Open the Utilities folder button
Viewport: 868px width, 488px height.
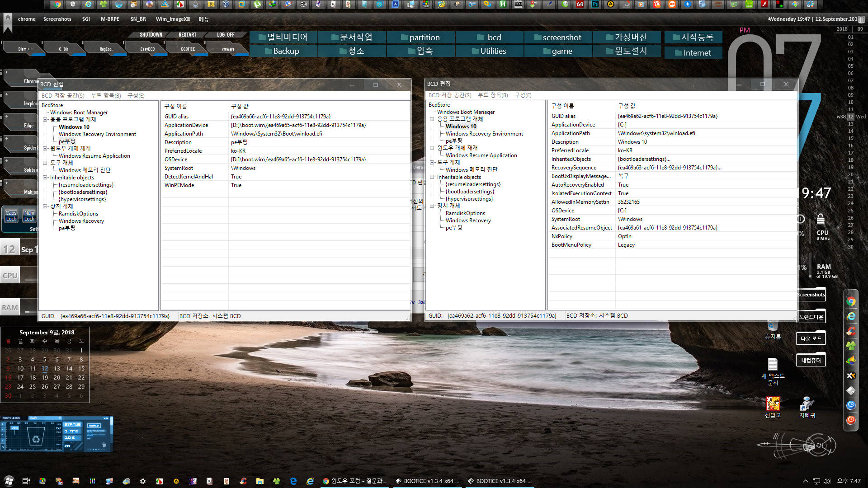[489, 51]
